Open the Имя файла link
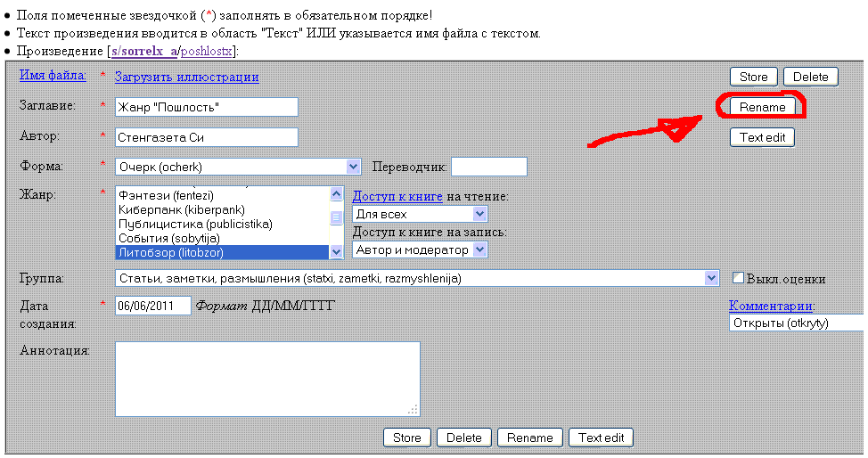 click(x=53, y=76)
